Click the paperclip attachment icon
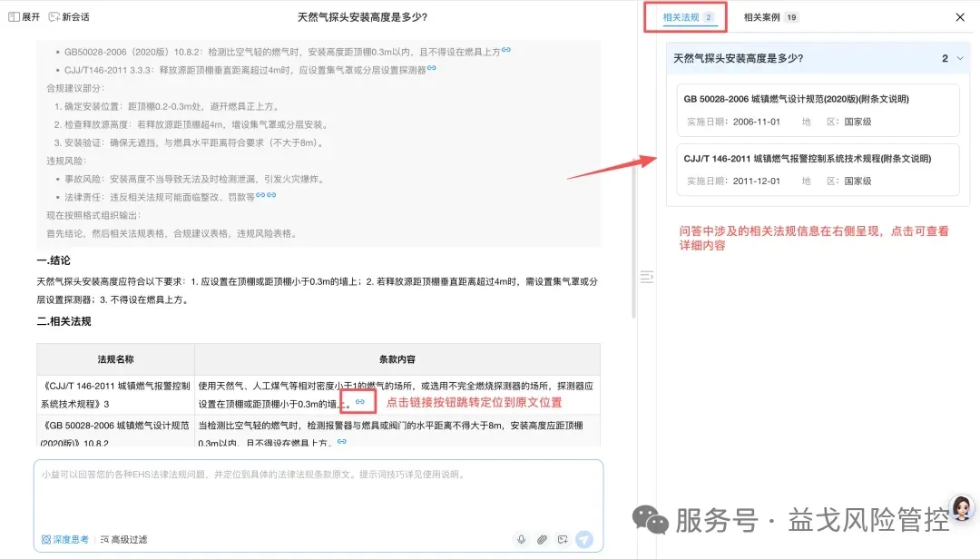 (x=542, y=540)
